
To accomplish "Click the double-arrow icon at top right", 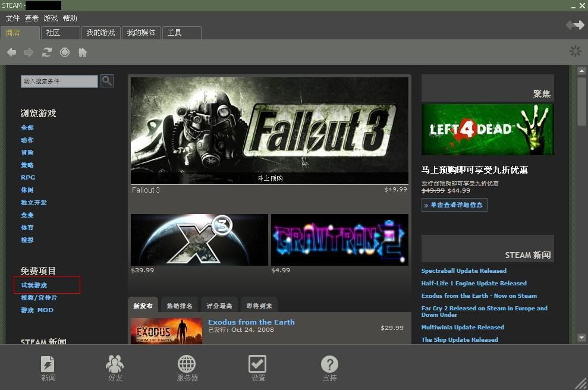I will pos(576,25).
